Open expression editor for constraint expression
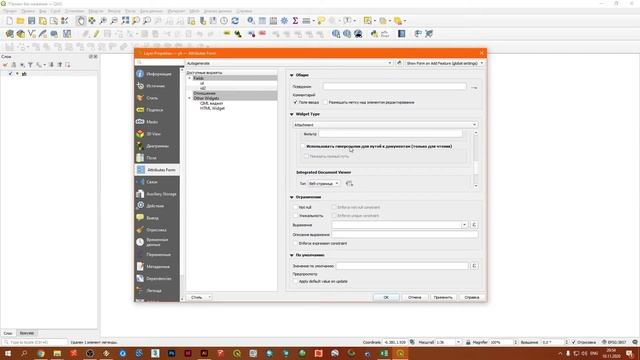 click(x=474, y=225)
